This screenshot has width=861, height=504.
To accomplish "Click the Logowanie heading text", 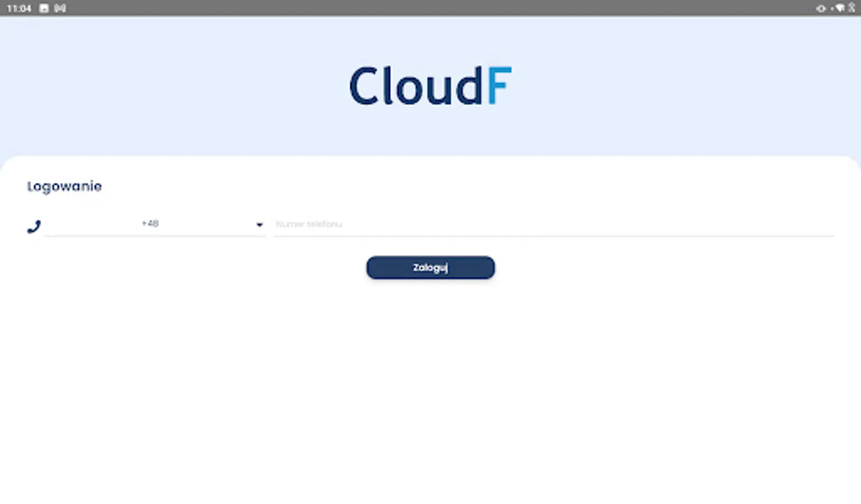I will 64,186.
